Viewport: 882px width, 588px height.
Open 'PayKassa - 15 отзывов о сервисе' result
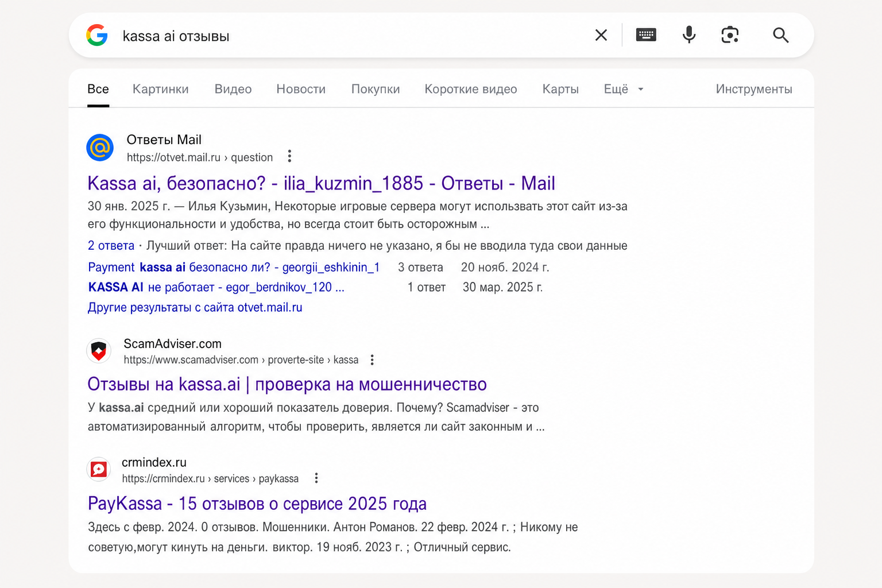pos(257,504)
